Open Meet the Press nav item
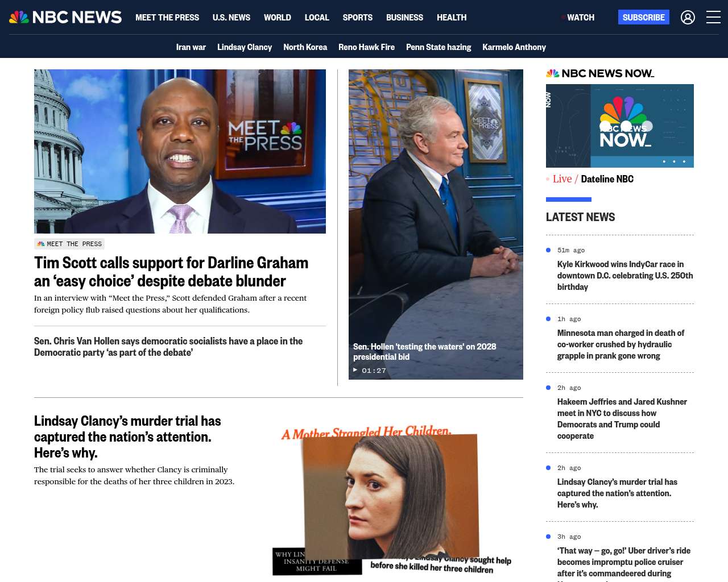The width and height of the screenshot is (728, 582). pos(167,18)
